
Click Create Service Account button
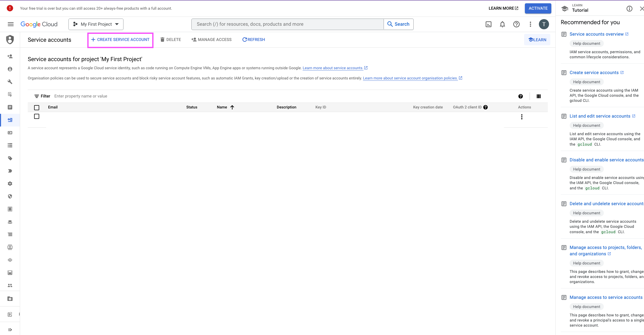coord(120,40)
